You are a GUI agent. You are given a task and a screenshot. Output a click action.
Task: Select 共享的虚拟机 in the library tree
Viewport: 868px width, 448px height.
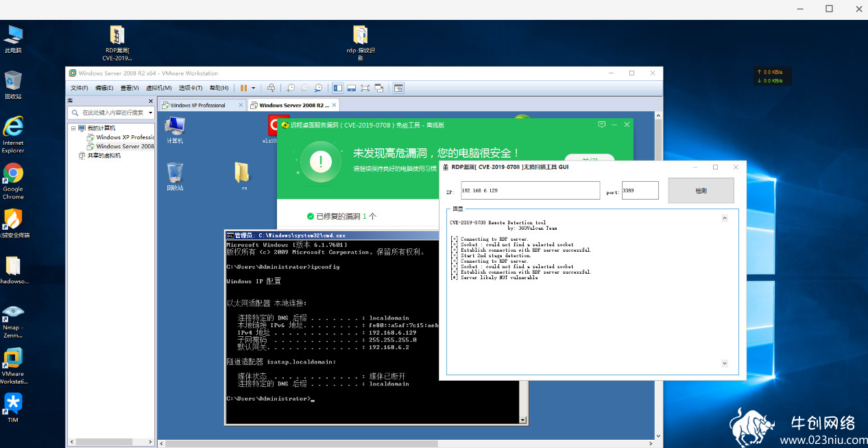(99, 155)
